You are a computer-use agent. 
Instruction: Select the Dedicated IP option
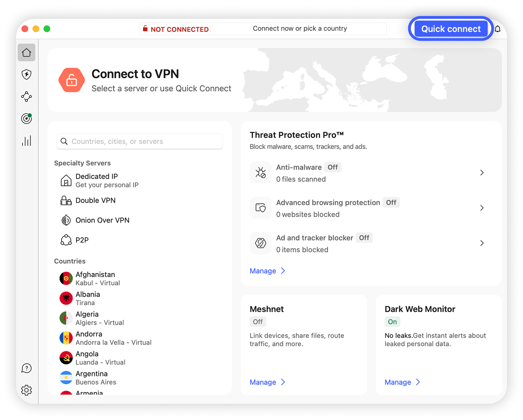click(97, 180)
